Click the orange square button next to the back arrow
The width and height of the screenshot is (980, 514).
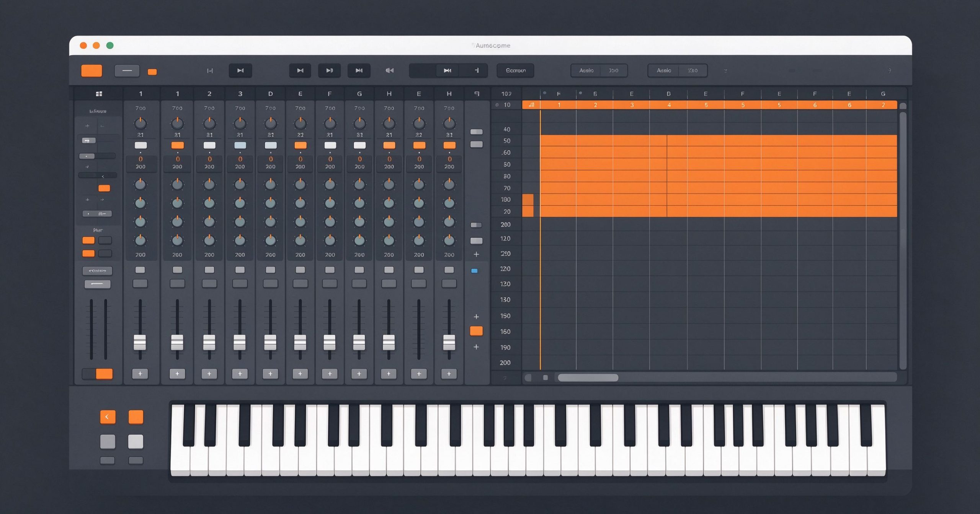point(136,417)
